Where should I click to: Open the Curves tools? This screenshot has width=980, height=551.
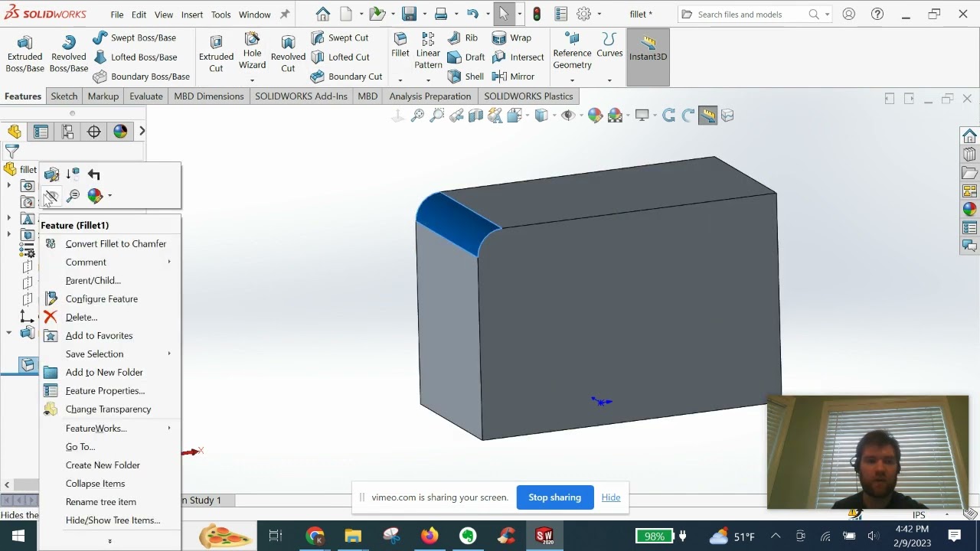(x=609, y=46)
